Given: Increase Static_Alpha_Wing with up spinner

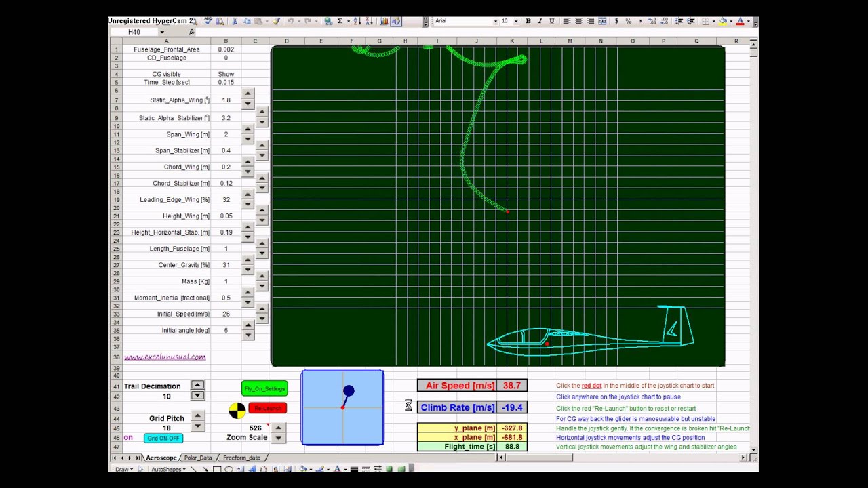Looking at the screenshot, I should 248,94.
